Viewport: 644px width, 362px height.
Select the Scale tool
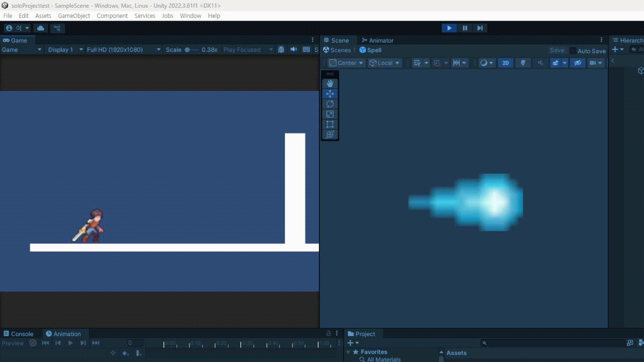[330, 114]
